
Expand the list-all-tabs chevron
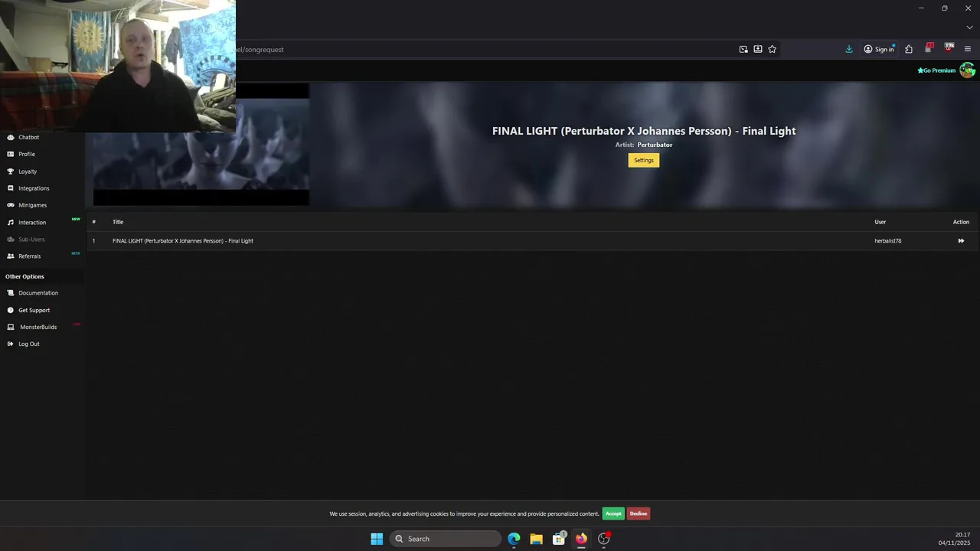pos(969,28)
